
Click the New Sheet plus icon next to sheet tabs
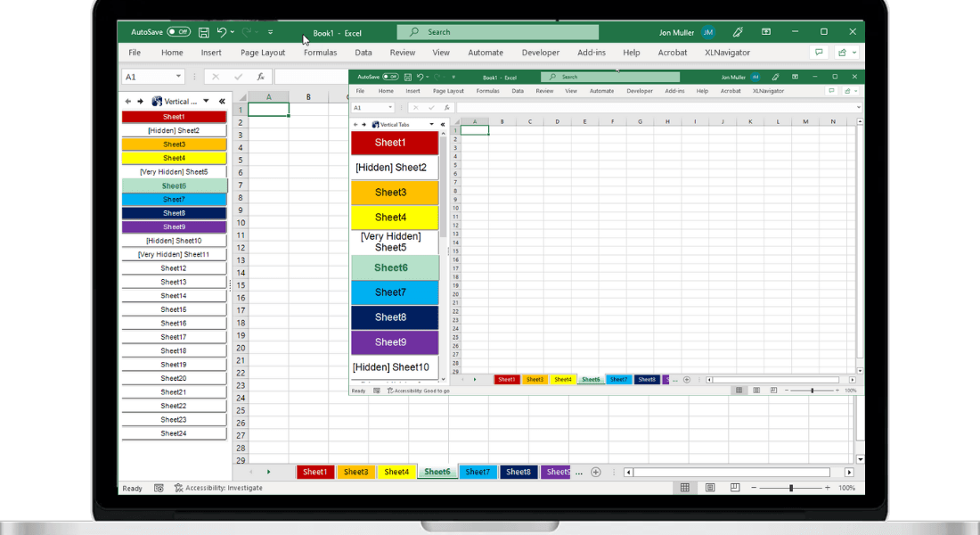595,472
